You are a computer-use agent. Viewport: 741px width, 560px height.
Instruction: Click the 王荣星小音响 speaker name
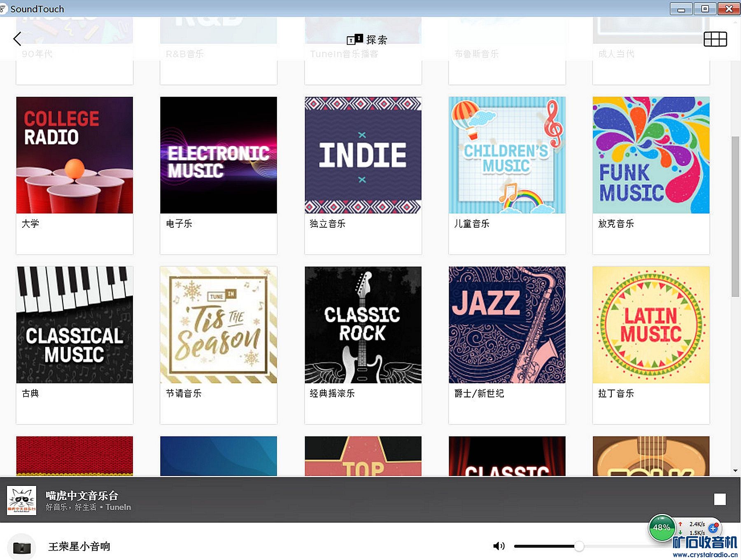tap(79, 546)
